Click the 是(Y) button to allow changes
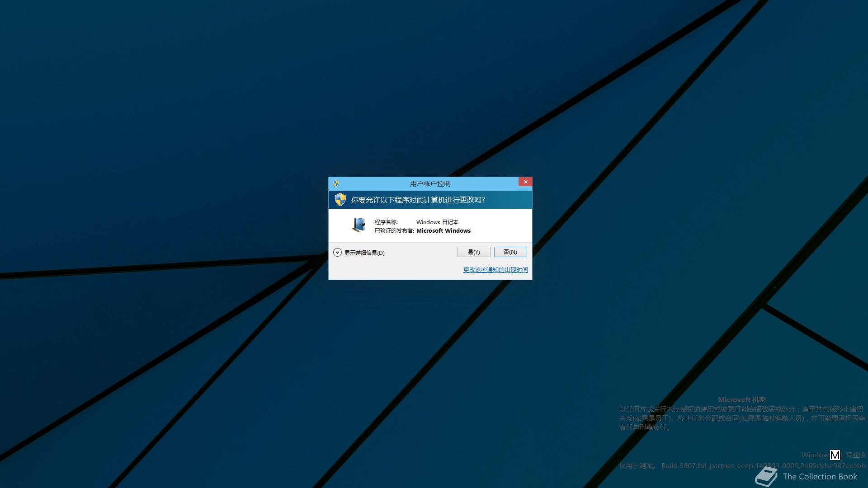The image size is (868, 488). click(x=474, y=252)
